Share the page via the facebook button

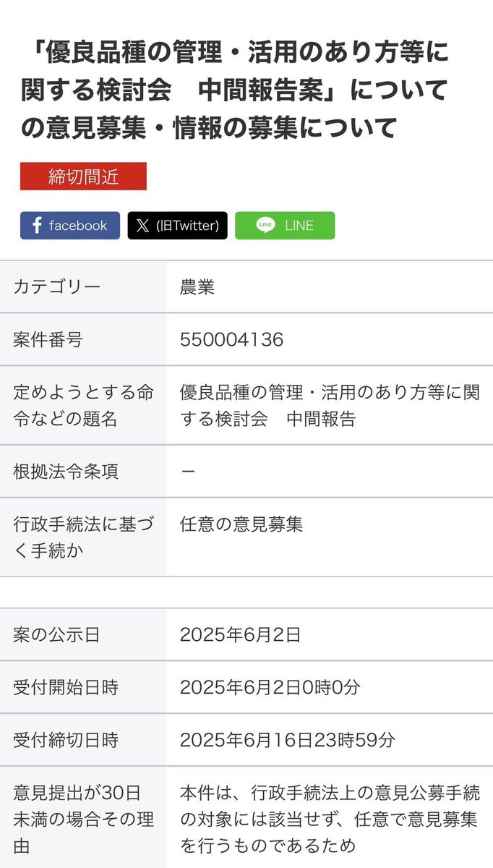(x=70, y=226)
